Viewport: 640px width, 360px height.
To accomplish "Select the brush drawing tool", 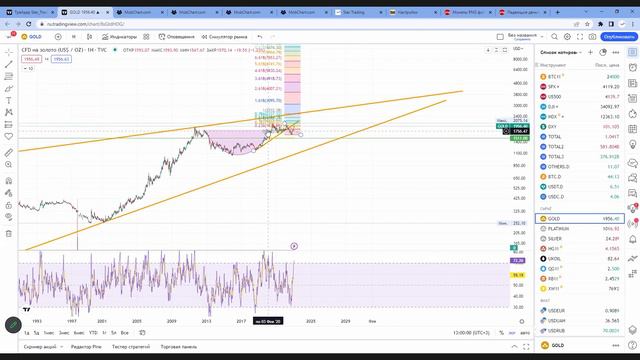I will [9, 88].
